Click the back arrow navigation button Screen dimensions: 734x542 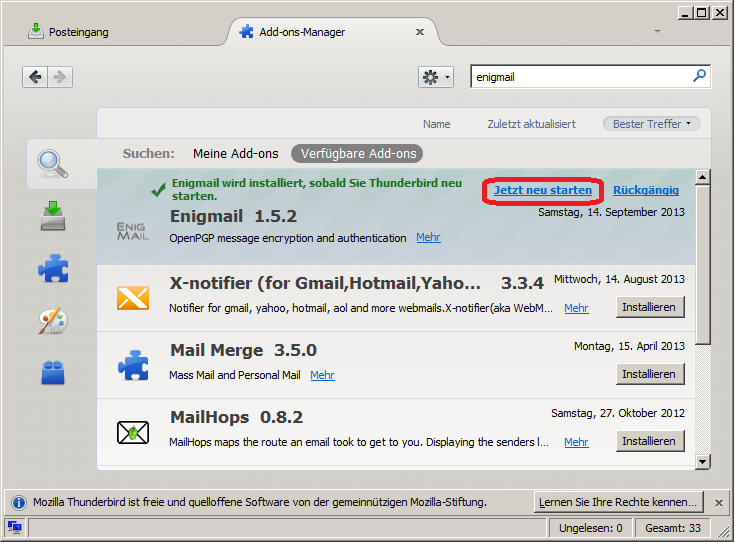point(36,77)
